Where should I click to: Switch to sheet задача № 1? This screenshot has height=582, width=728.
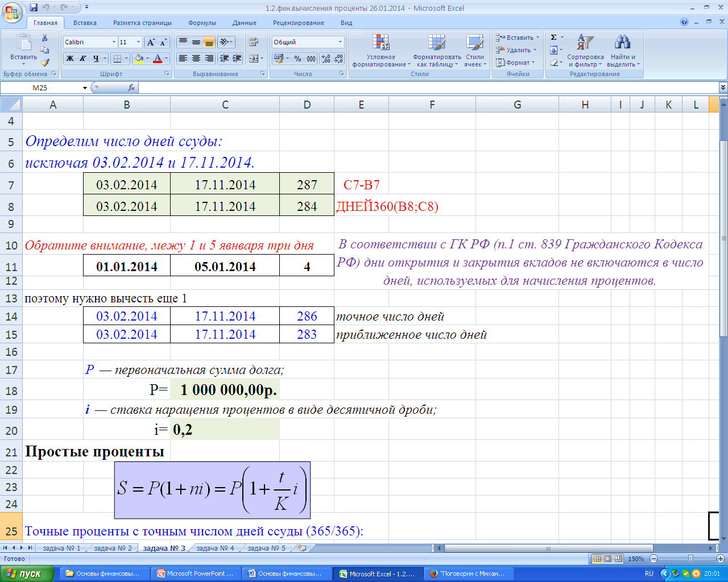[61, 548]
